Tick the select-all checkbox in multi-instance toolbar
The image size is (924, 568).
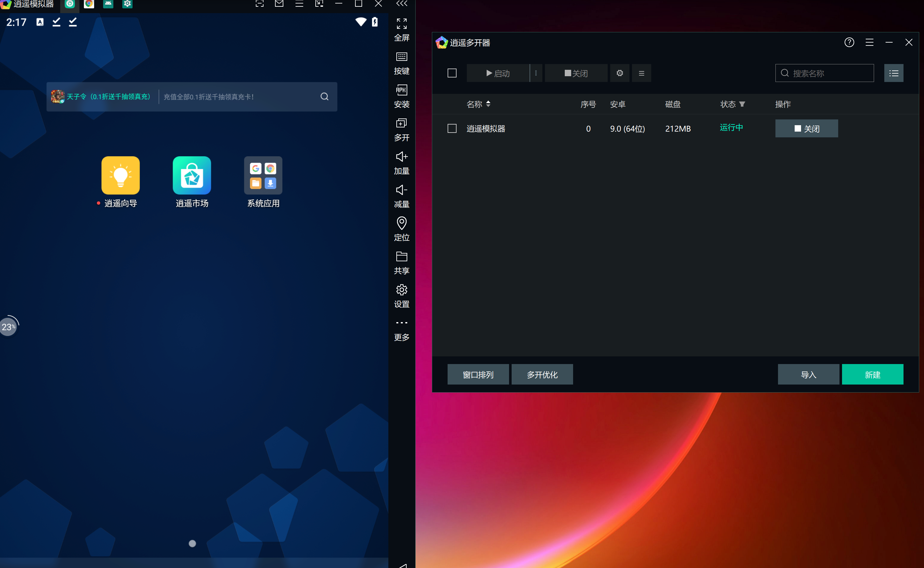click(452, 73)
